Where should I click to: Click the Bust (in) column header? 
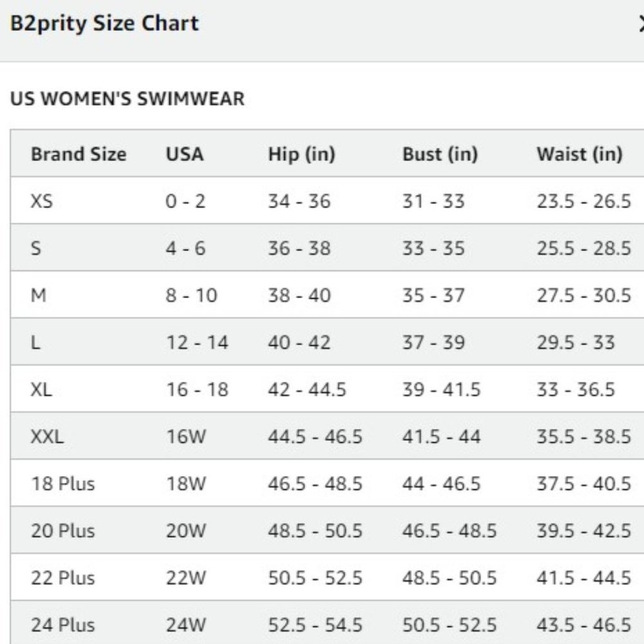pos(440,155)
